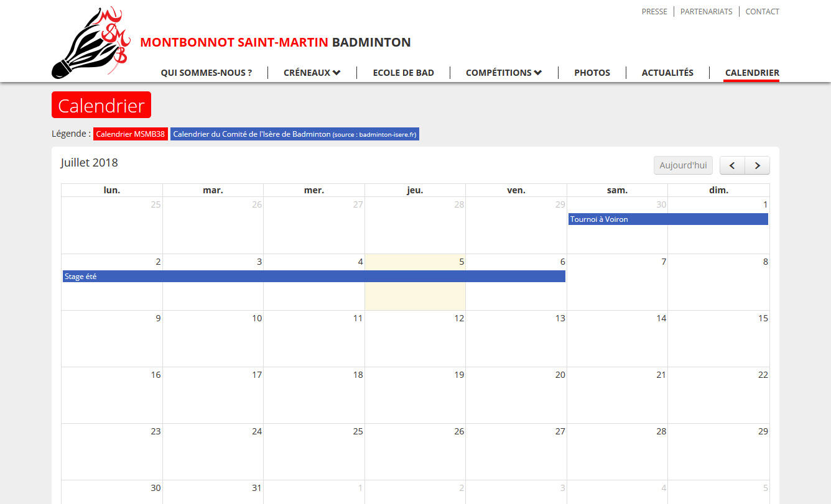
Task: Open the Actualités menu item
Action: coord(667,73)
